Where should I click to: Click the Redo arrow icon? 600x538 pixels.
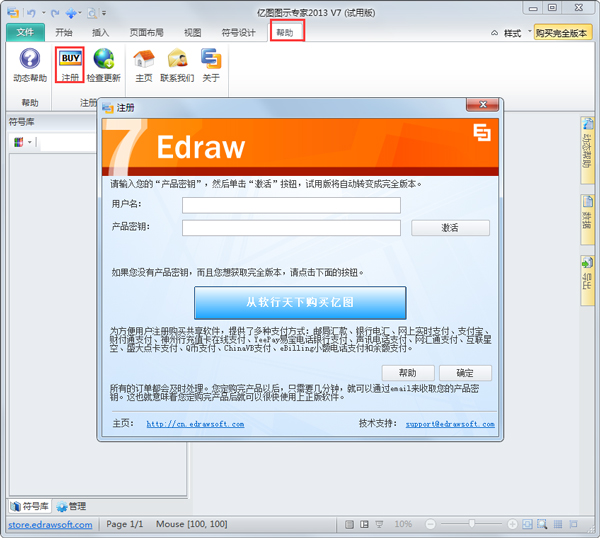pyautogui.click(x=55, y=13)
